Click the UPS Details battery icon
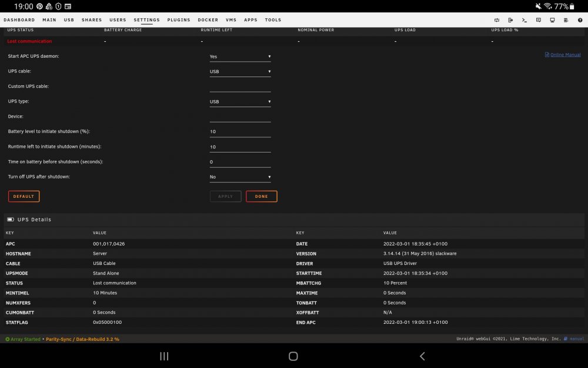Screen dimensions: 588x368 tap(11, 219)
